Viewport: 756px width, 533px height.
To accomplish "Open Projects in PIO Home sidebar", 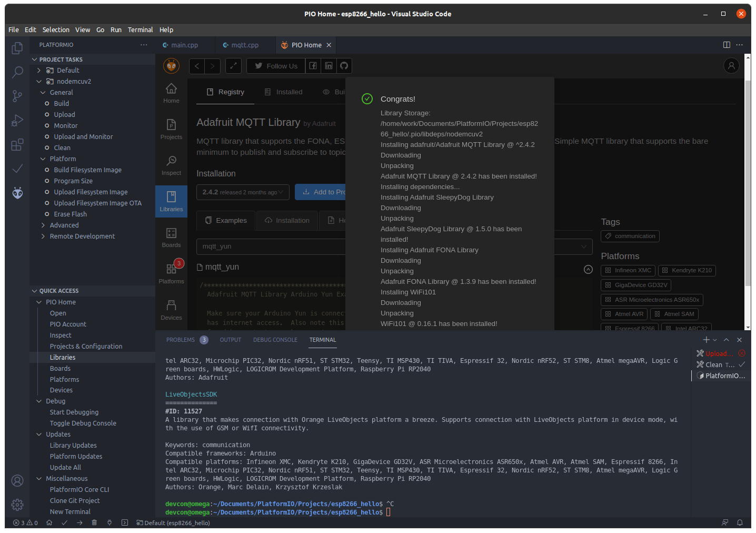I will coord(171,130).
